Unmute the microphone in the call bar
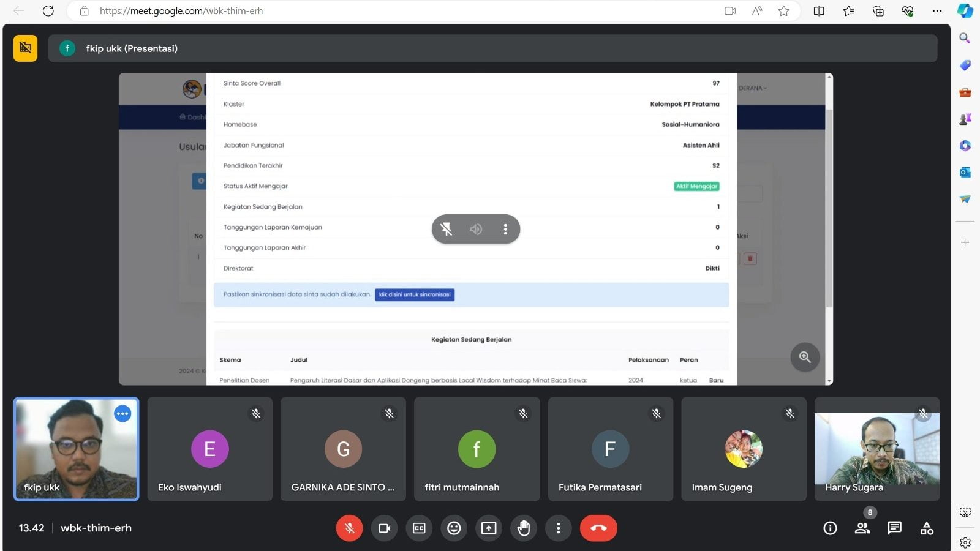Viewport: 980px width, 551px height. [x=349, y=528]
